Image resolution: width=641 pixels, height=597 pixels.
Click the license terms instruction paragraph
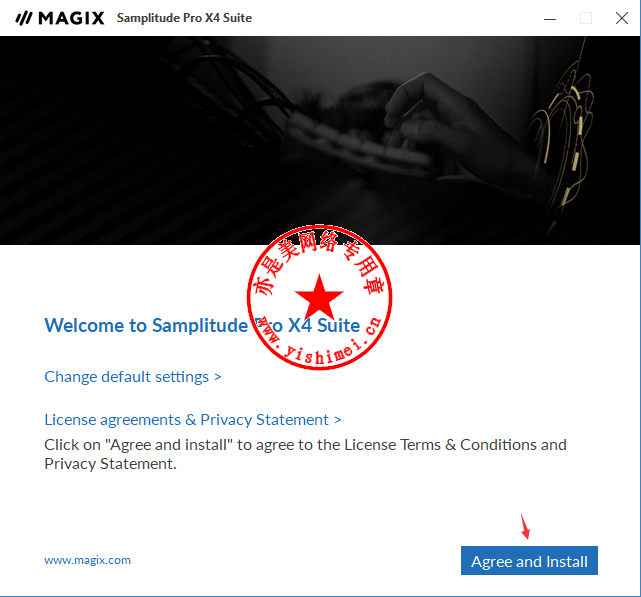pyautogui.click(x=305, y=454)
